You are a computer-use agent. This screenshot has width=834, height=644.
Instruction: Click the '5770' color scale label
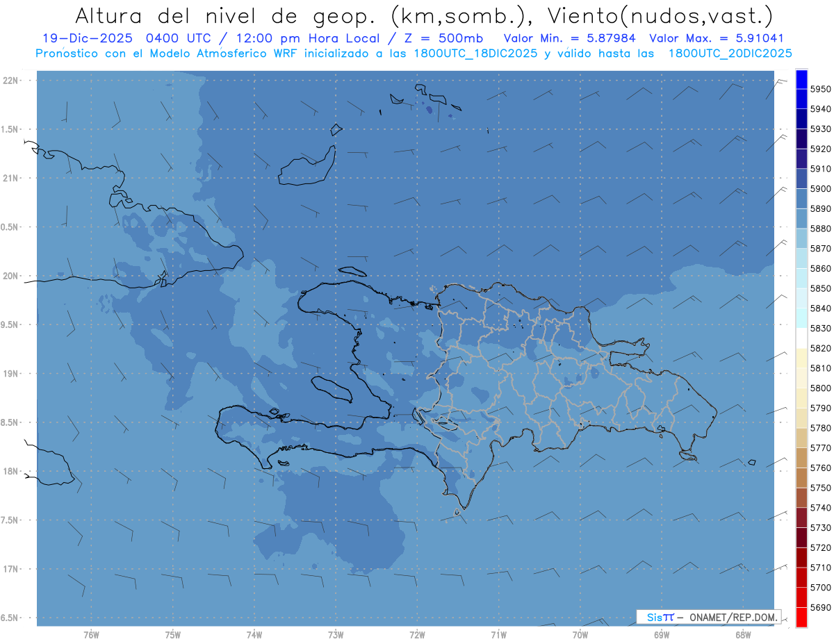[x=821, y=448]
